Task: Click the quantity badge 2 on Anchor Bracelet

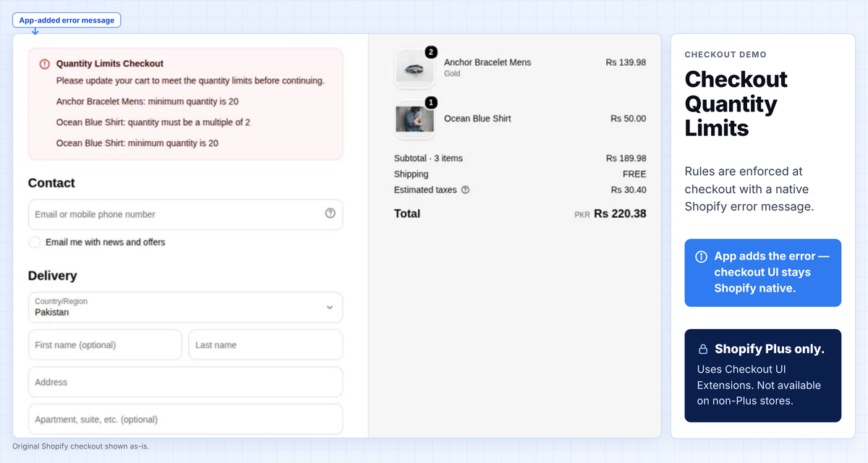Action: pyautogui.click(x=431, y=52)
